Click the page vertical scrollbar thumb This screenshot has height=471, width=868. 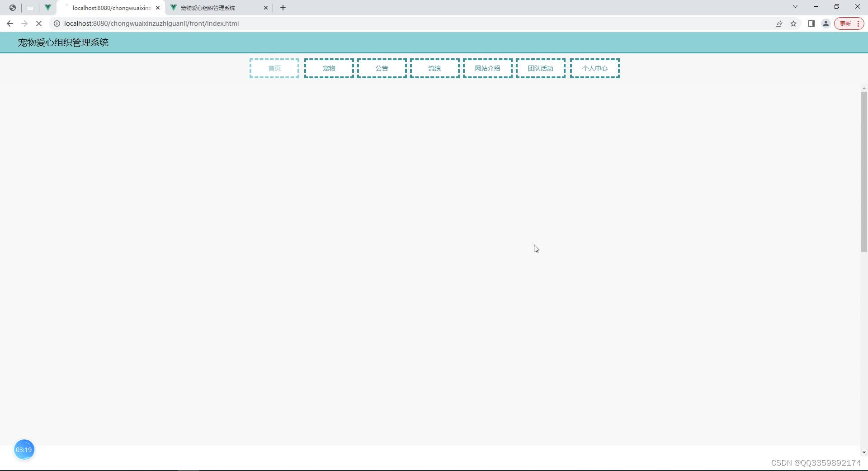[x=864, y=172]
